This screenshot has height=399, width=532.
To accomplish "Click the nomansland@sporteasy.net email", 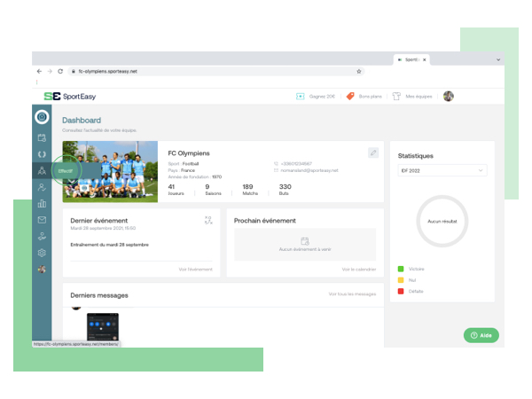I will [x=309, y=170].
